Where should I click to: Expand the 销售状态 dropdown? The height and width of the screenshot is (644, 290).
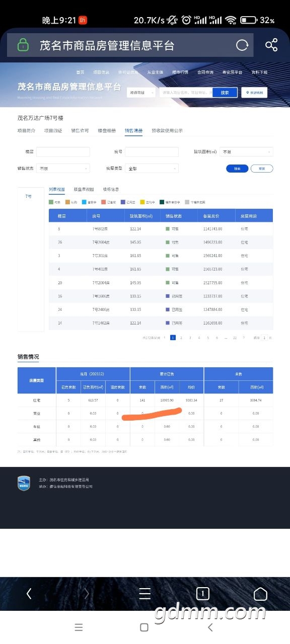[x=63, y=169]
